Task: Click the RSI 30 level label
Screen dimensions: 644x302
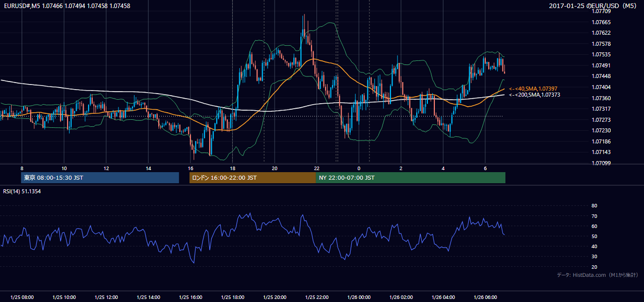Action: click(594, 257)
